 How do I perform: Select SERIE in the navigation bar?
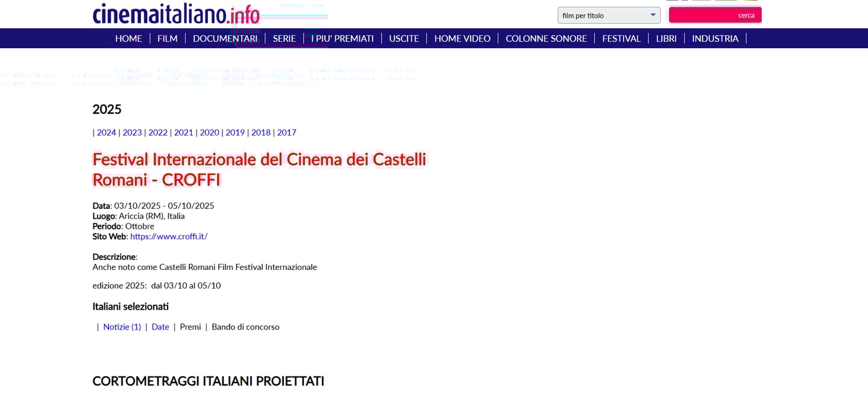coord(285,39)
